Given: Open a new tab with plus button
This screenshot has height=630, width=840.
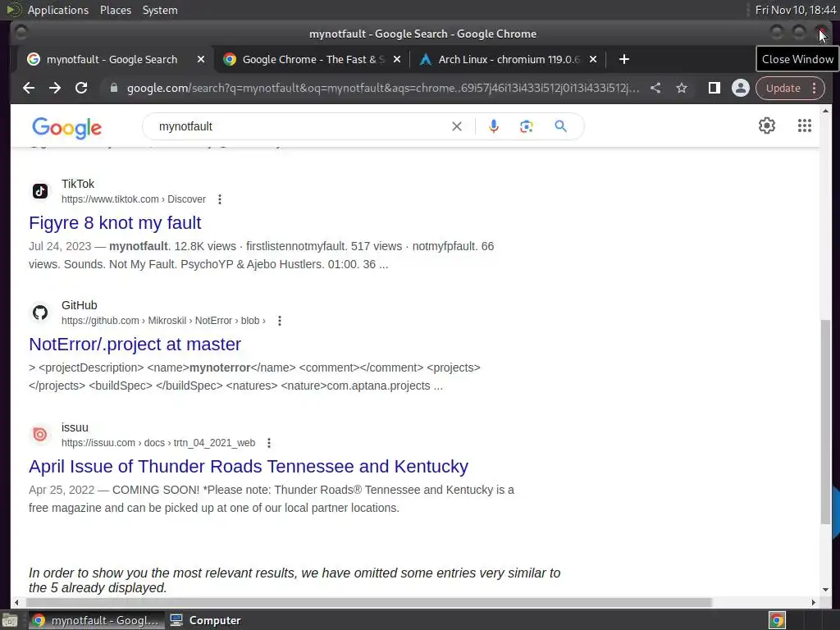Looking at the screenshot, I should click(x=624, y=59).
